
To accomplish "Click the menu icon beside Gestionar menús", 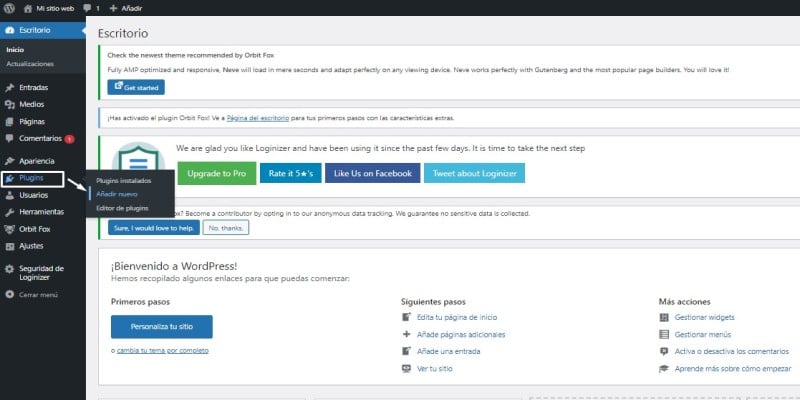I will 664,335.
